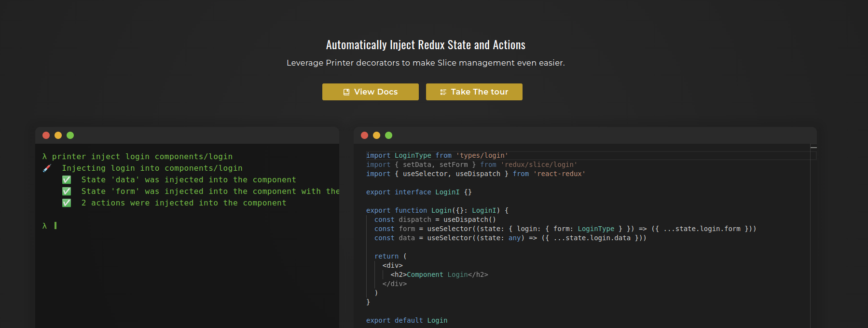Click the yellow dot in code editor window
Image resolution: width=868 pixels, height=328 pixels.
tap(376, 135)
